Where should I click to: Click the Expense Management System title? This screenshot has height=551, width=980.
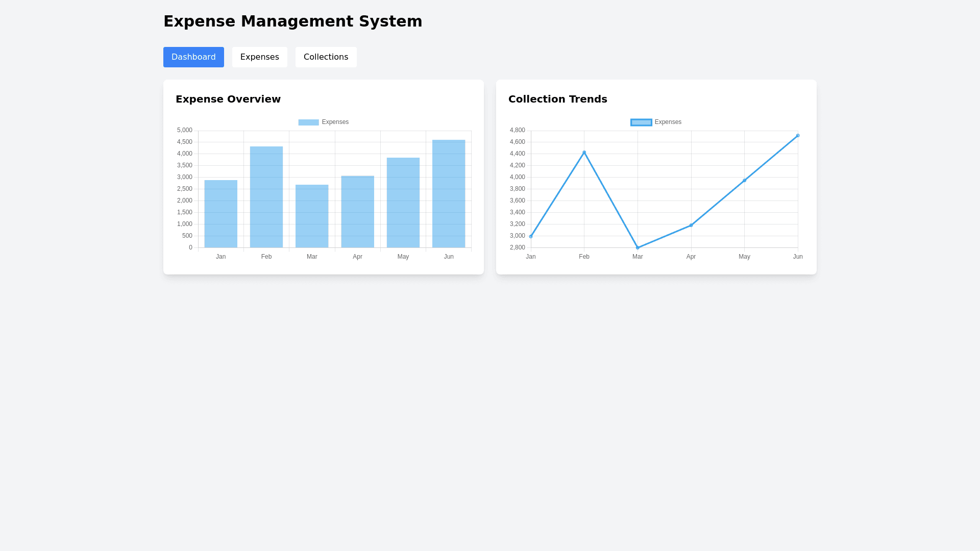click(x=292, y=21)
